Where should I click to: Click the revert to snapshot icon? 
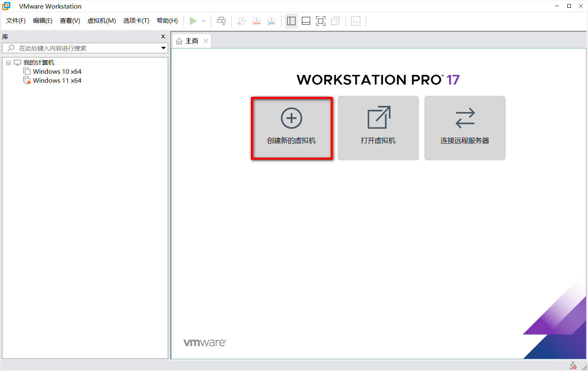[256, 21]
